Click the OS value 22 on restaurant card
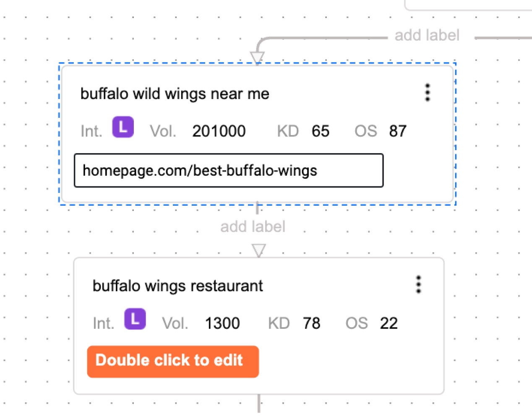The width and height of the screenshot is (532, 417). 389,323
